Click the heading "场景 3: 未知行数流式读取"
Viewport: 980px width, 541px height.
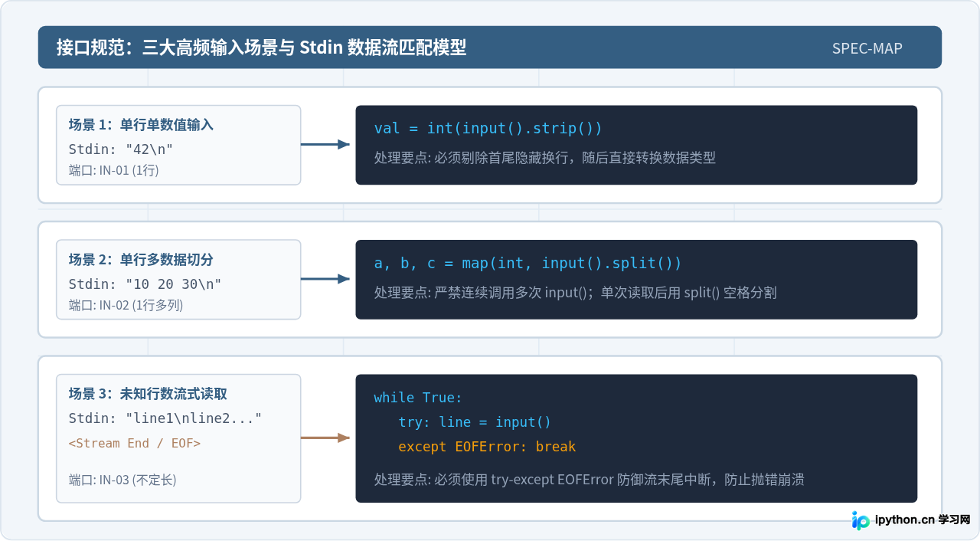coord(148,394)
